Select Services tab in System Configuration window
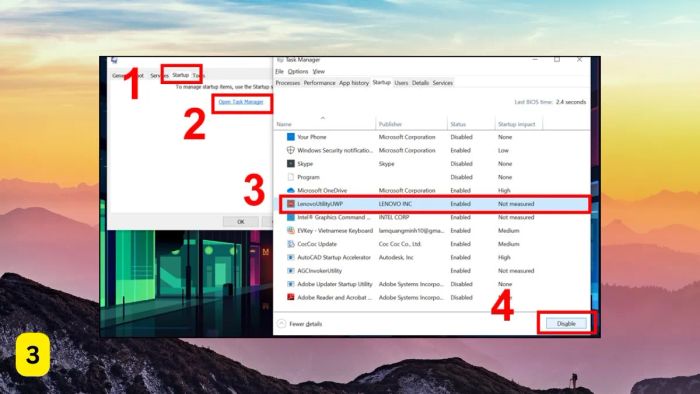700x394 pixels. click(159, 75)
